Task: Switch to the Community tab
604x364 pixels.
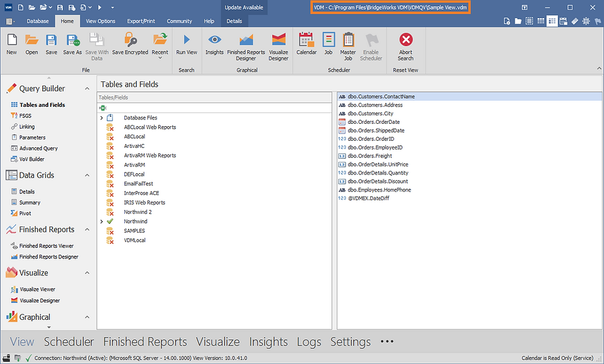Action: (x=179, y=21)
